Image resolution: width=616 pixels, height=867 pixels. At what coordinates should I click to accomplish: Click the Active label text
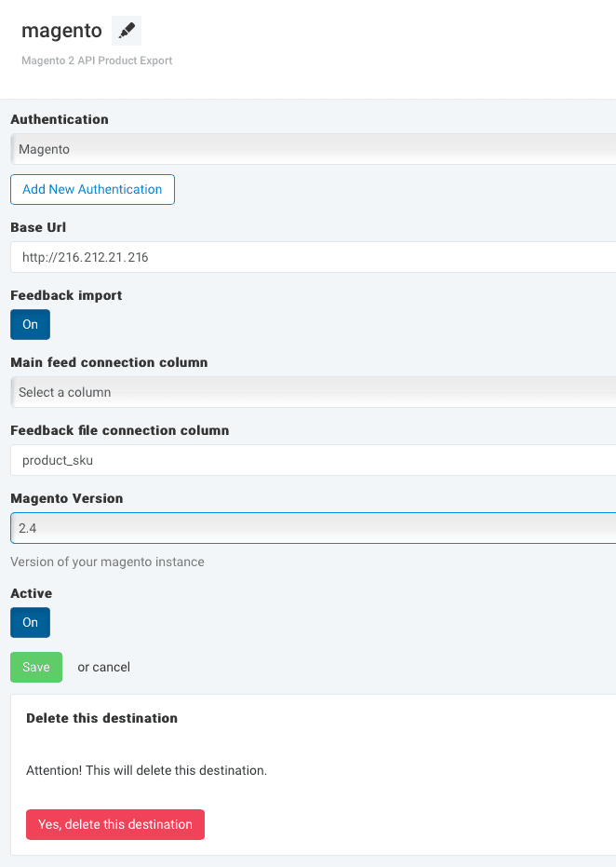[31, 593]
